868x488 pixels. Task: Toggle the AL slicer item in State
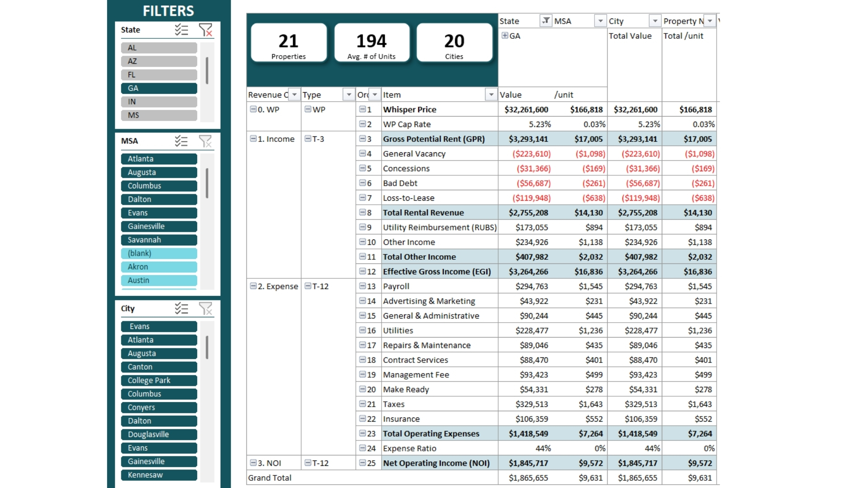click(159, 48)
